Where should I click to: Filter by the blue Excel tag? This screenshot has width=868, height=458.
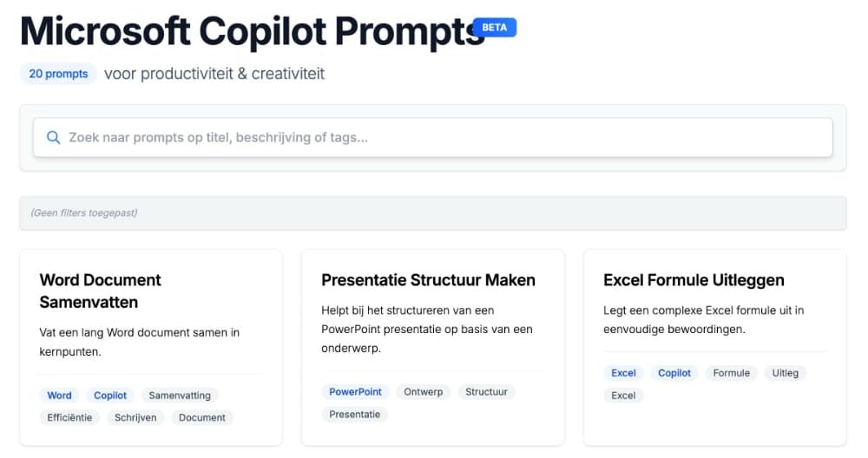(623, 373)
